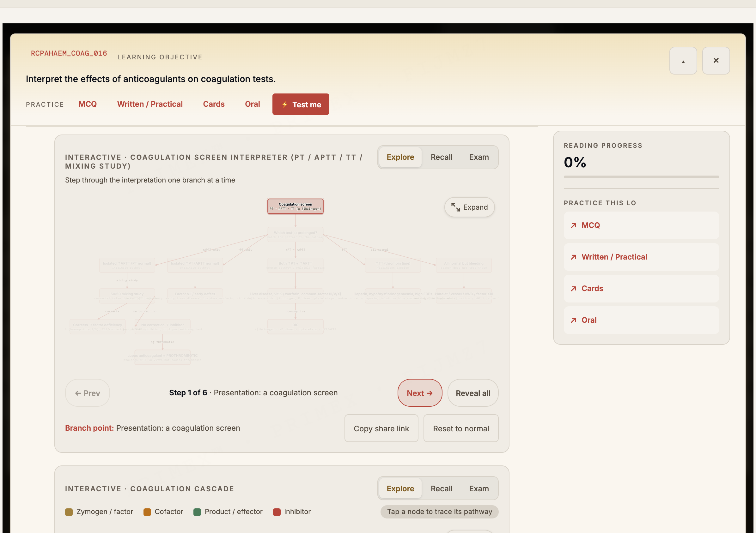Select Exam mode for the Coagulation Cascade
Image resolution: width=756 pixels, height=533 pixels.
click(x=479, y=488)
